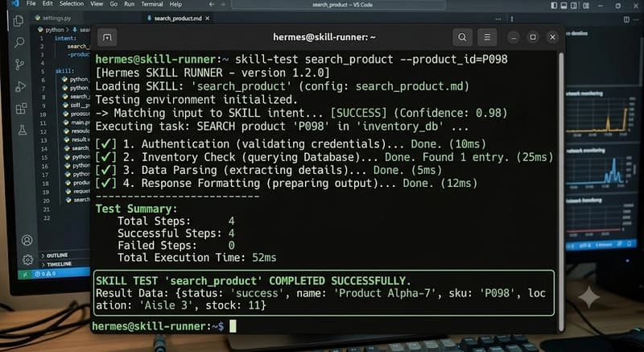This screenshot has height=352, width=644.
Task: Toggle primary sidebar layout icon in VS Code
Action: 554,6
